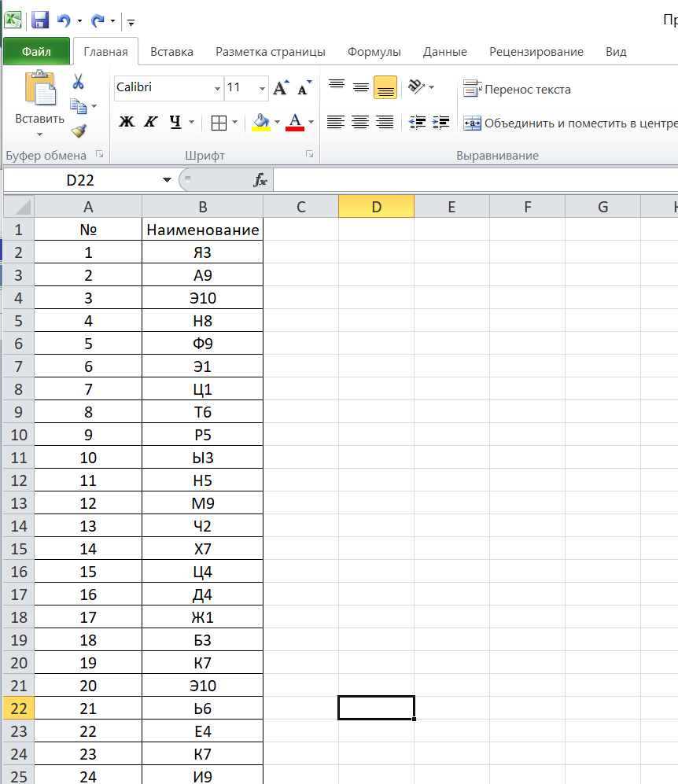The height and width of the screenshot is (784, 678).
Task: Open the Файл tab
Action: point(36,51)
